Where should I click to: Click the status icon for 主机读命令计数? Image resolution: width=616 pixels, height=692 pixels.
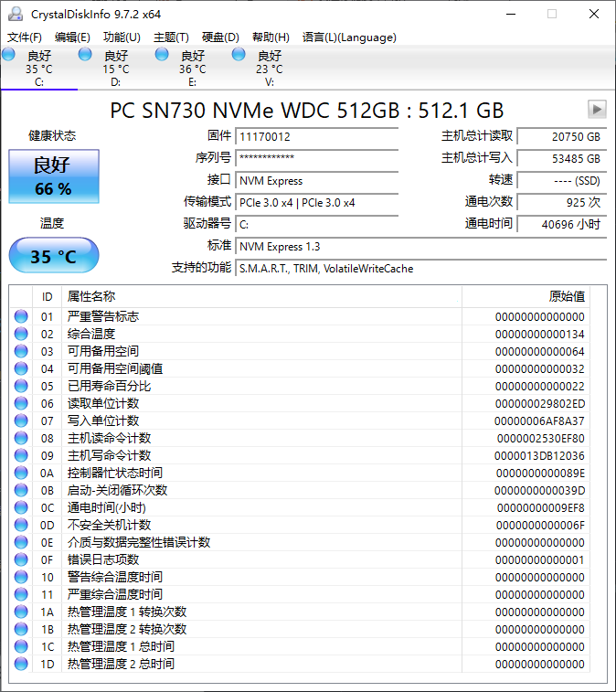(21, 438)
